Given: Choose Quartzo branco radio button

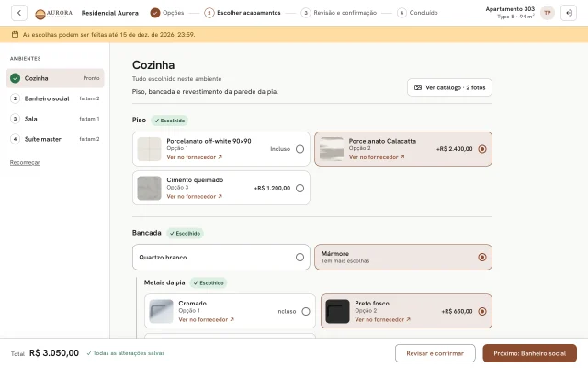Looking at the screenshot, I should tap(300, 258).
